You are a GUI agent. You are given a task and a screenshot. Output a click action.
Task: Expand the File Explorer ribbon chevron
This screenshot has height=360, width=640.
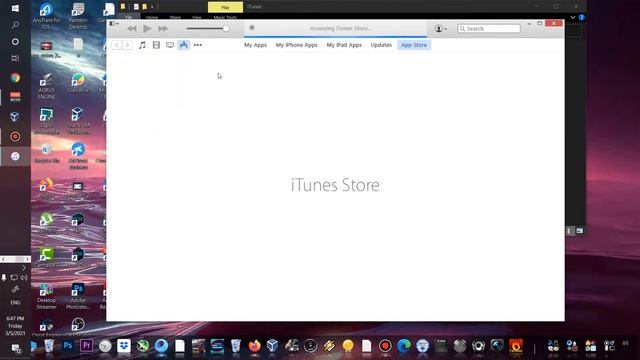[573, 17]
